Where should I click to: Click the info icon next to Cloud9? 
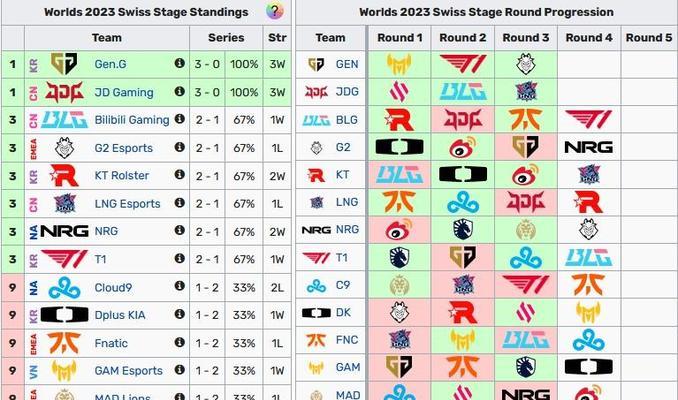tap(179, 286)
